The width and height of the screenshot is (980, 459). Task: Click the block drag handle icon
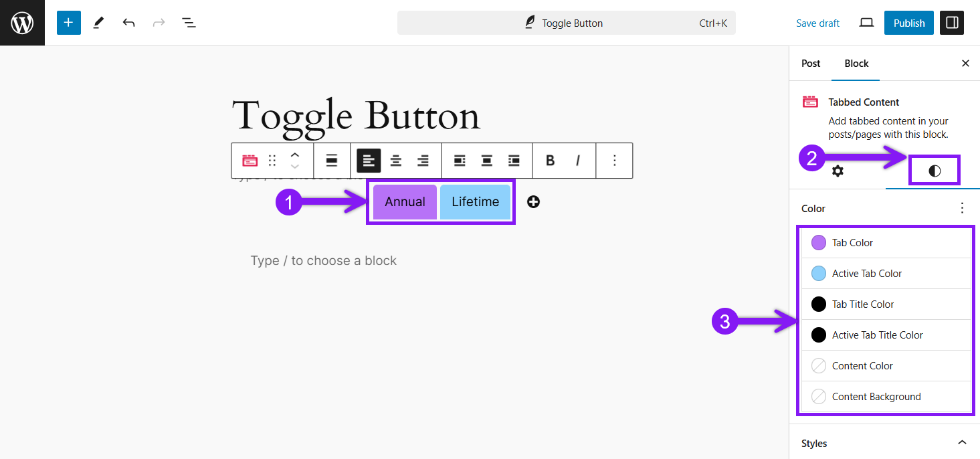(272, 161)
